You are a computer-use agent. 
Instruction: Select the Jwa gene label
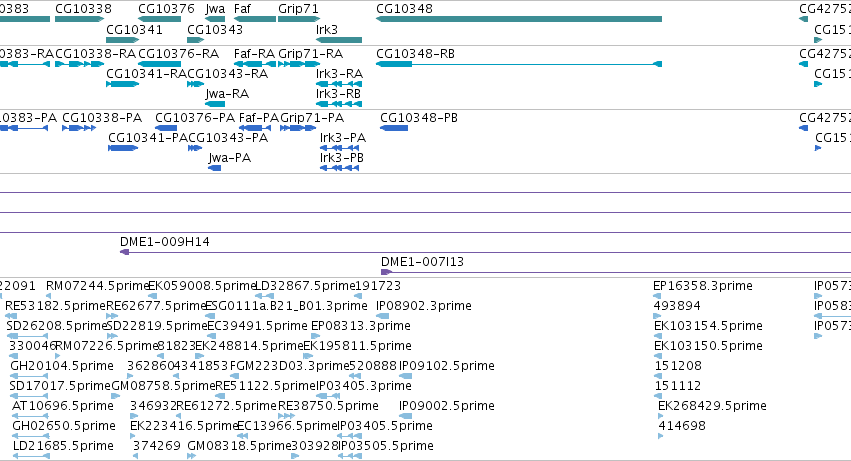tap(215, 9)
